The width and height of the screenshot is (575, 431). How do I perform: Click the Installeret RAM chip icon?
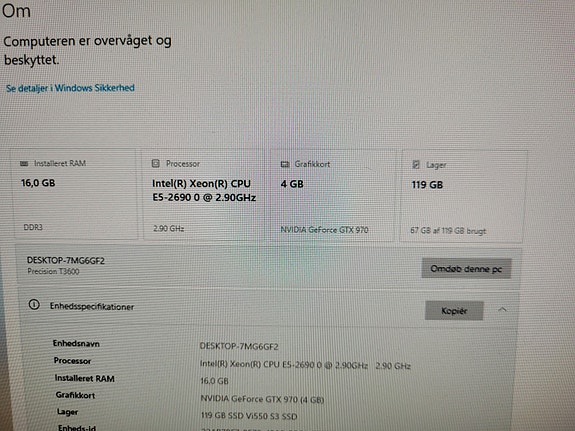point(24,164)
